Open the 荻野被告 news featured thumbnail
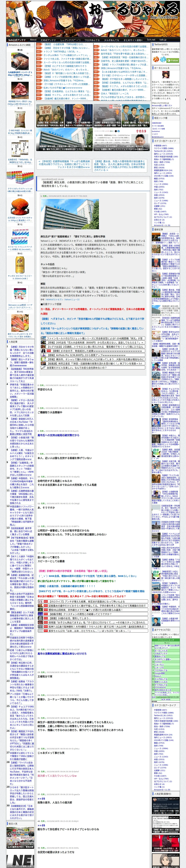Viewport: 186px width, 868px height. point(107,116)
